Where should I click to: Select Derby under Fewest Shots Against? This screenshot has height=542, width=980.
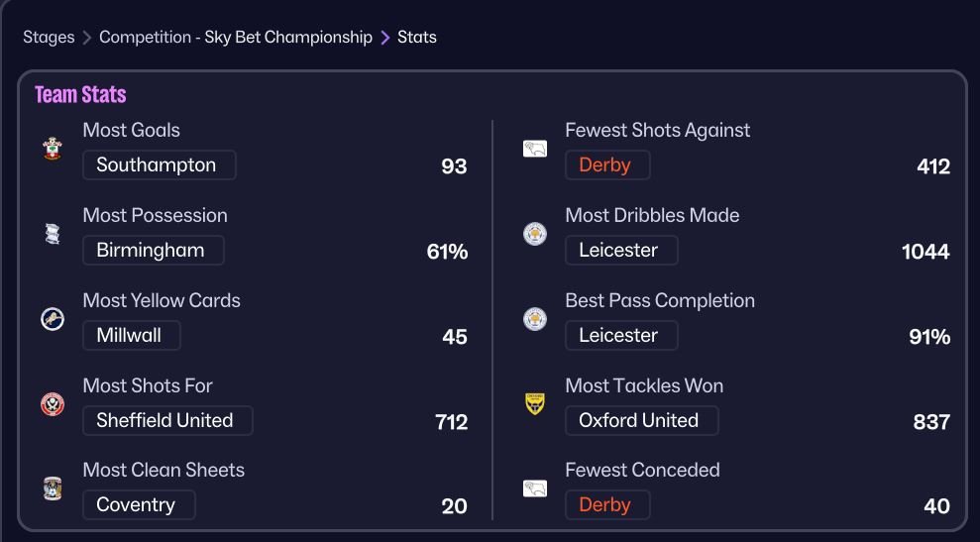coord(606,165)
